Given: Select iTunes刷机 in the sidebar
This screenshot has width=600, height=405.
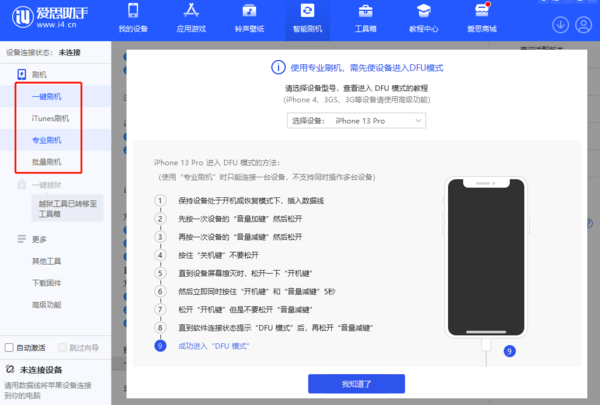Looking at the screenshot, I should click(x=50, y=118).
